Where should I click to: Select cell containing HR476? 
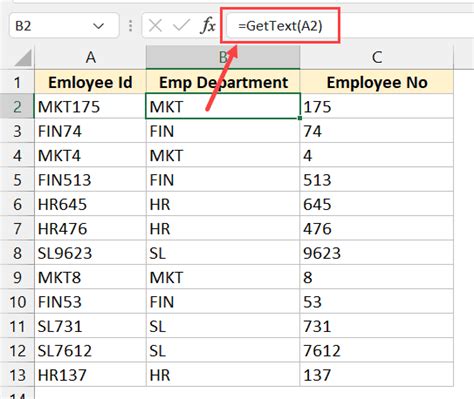90,229
